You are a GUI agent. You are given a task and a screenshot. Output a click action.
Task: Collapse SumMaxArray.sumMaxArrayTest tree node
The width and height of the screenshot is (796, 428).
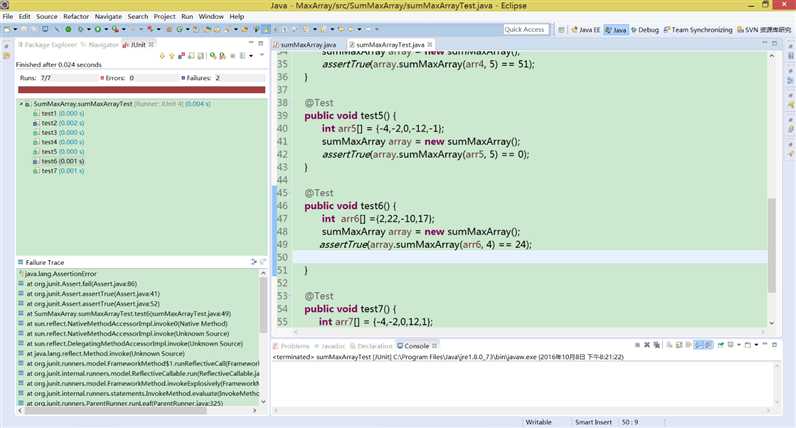21,104
